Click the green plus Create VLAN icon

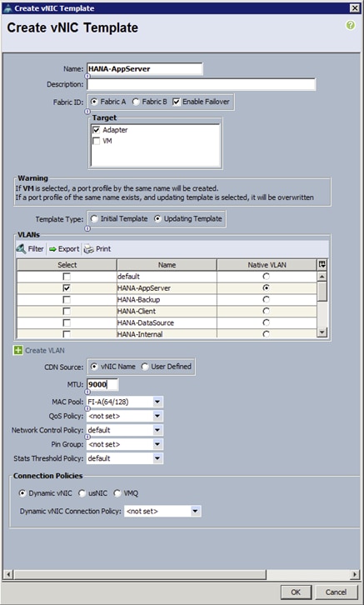(17, 350)
